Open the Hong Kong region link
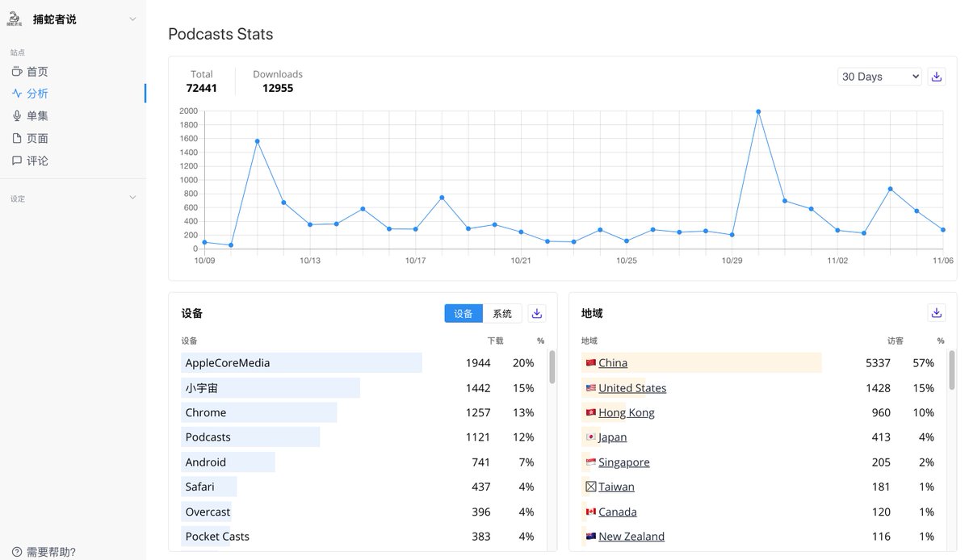The width and height of the screenshot is (969, 560). coord(627,412)
